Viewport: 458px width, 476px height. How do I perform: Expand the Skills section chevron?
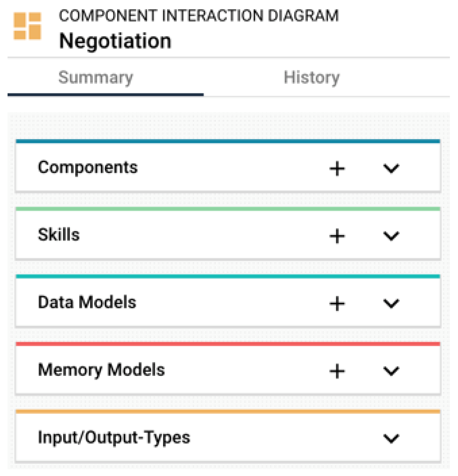pyautogui.click(x=391, y=236)
